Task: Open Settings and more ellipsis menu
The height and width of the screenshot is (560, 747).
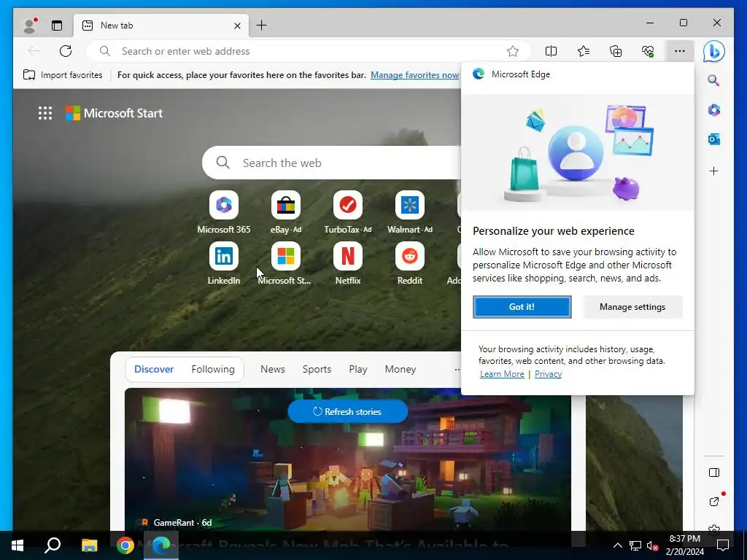Action: pos(680,51)
